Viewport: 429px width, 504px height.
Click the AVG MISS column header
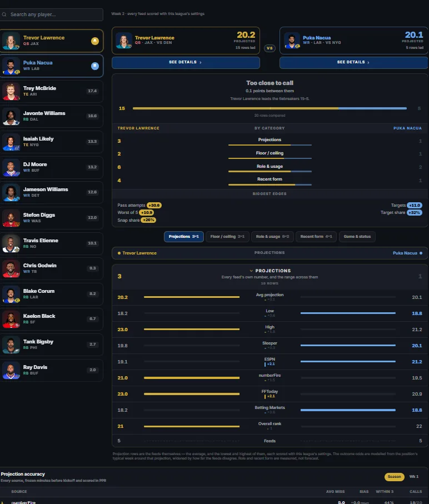pyautogui.click(x=335, y=492)
